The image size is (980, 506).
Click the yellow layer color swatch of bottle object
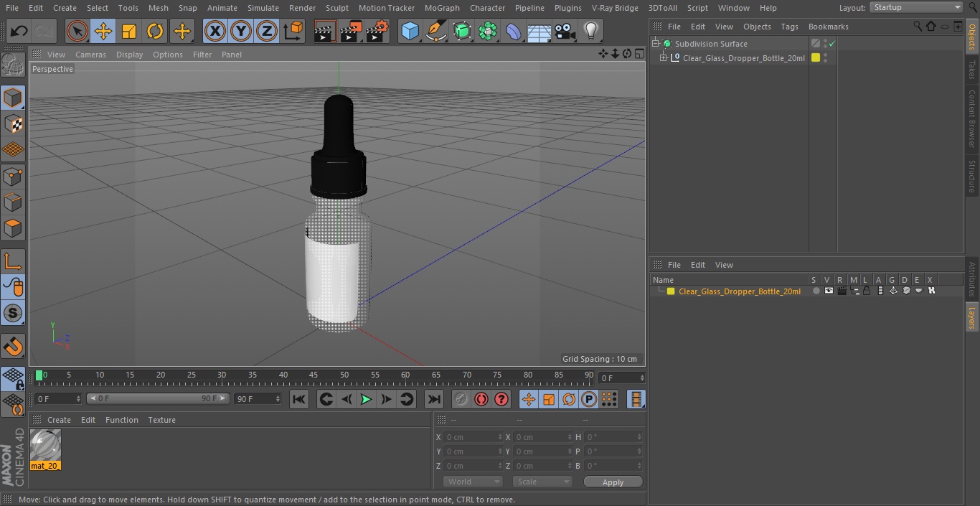[816, 58]
